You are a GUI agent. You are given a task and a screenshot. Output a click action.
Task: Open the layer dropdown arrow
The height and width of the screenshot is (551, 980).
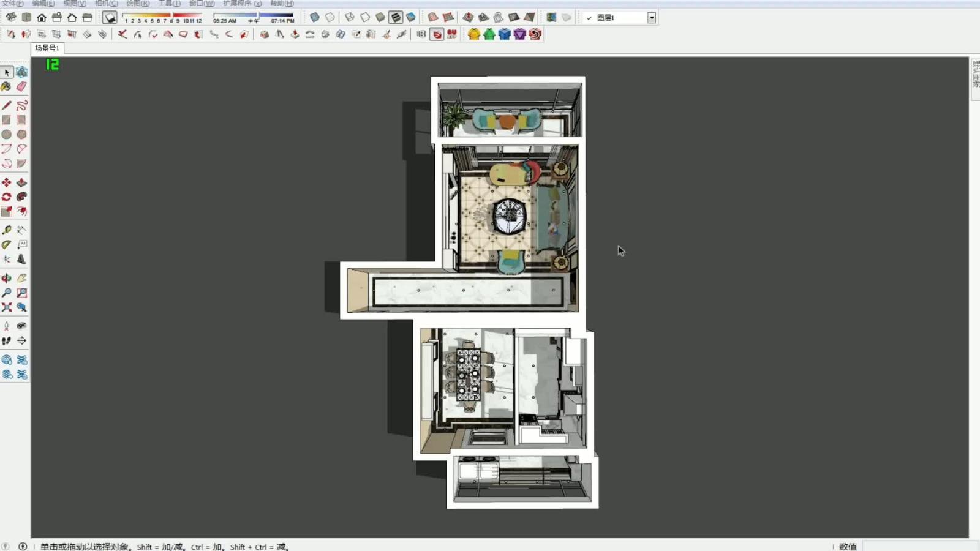[x=652, y=18]
